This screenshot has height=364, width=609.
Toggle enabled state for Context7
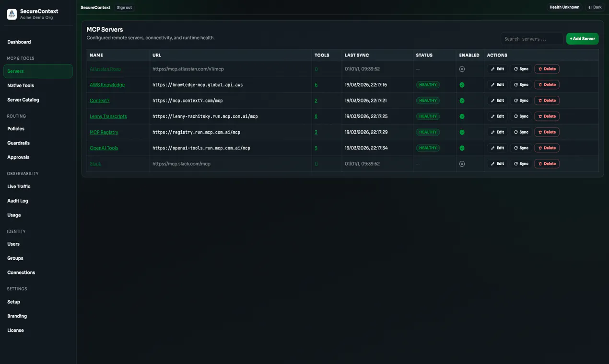click(462, 101)
